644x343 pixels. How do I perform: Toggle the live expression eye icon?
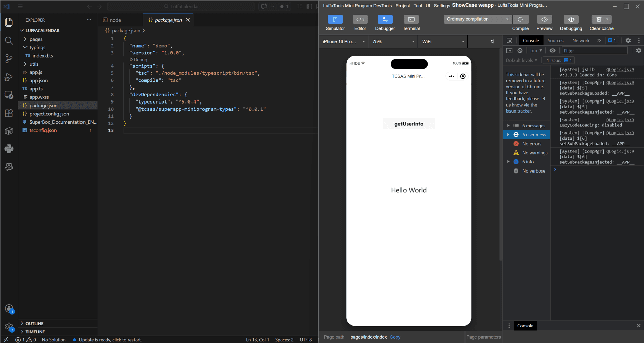(x=553, y=50)
